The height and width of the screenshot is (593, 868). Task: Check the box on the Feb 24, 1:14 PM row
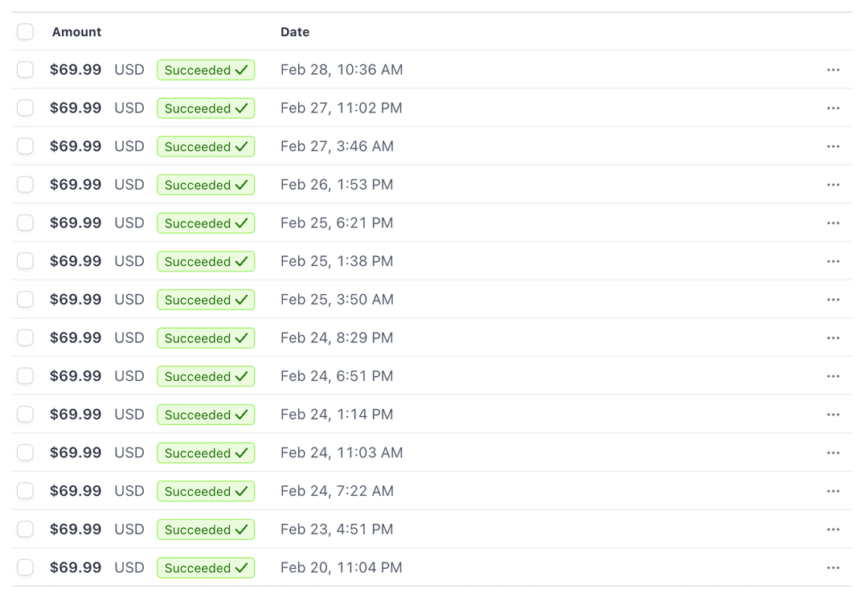(x=25, y=414)
